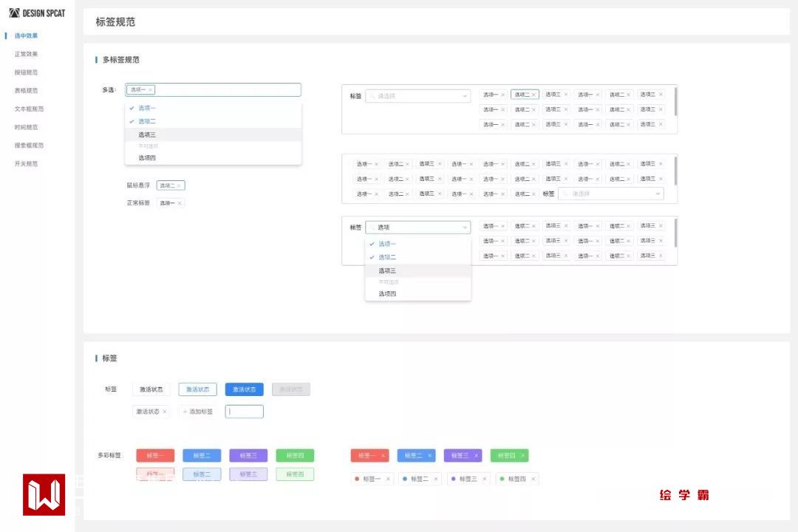
Task: Close the outlined 选项二 tag in the first tag box
Action: click(533, 95)
